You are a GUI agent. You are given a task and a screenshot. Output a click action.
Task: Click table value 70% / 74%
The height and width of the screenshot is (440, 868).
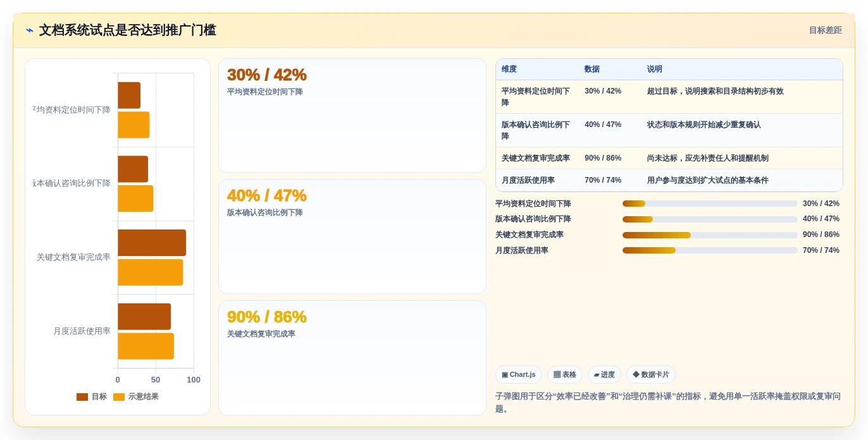pos(603,180)
